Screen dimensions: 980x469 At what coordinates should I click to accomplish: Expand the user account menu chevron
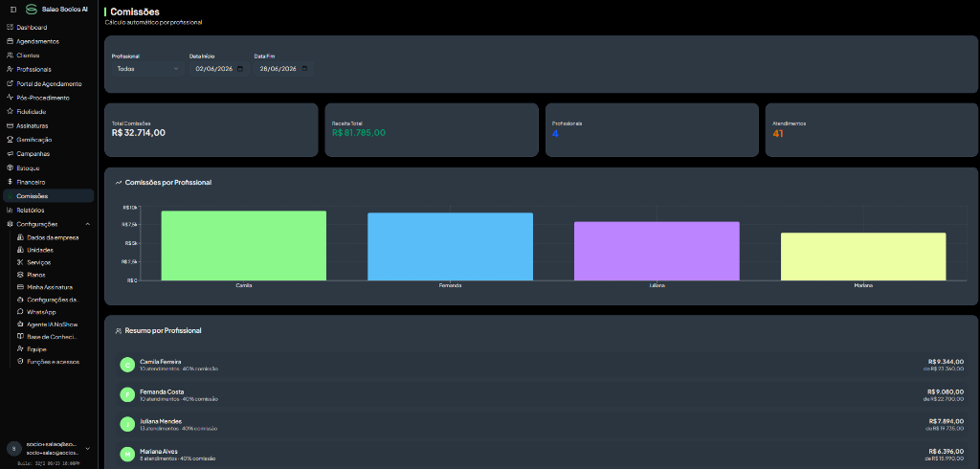pyautogui.click(x=87, y=448)
